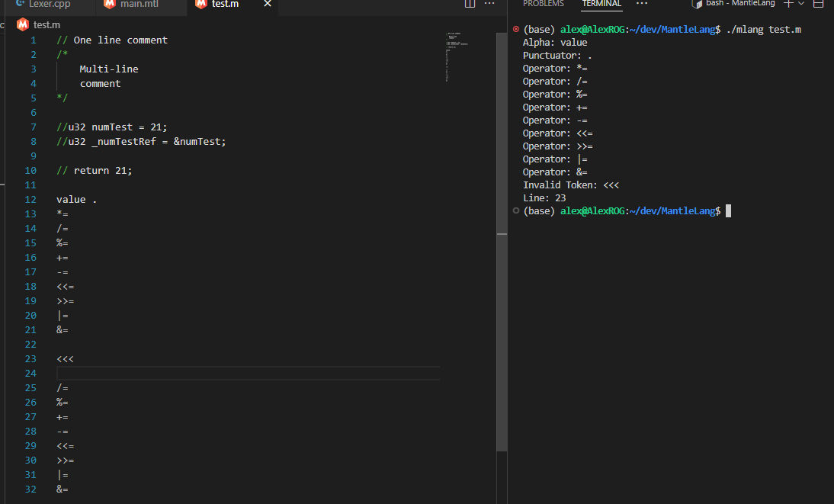Click the red command failed indicator
Viewport: 834px width, 504px height.
[x=516, y=30]
